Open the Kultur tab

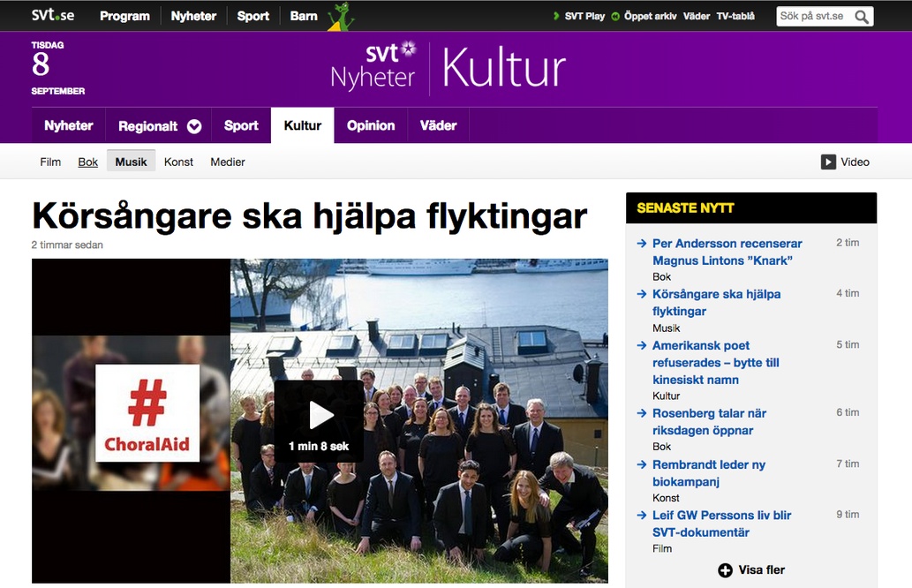point(302,125)
